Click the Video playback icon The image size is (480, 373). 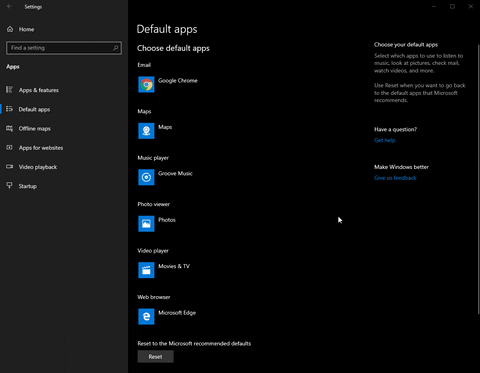click(9, 167)
